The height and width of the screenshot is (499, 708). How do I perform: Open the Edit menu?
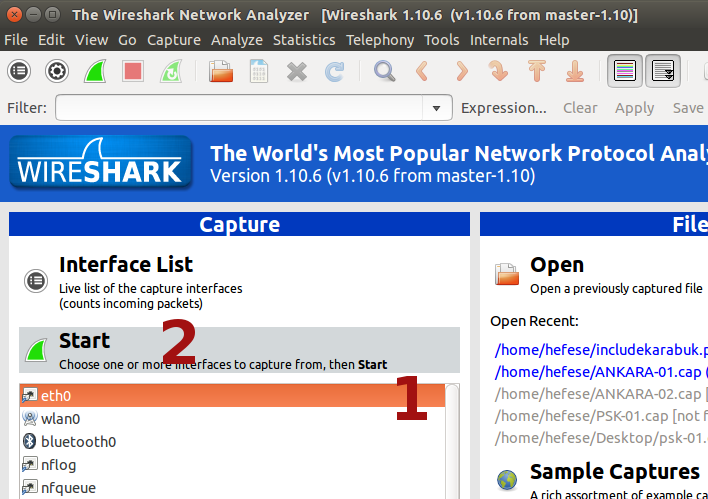pos(51,40)
